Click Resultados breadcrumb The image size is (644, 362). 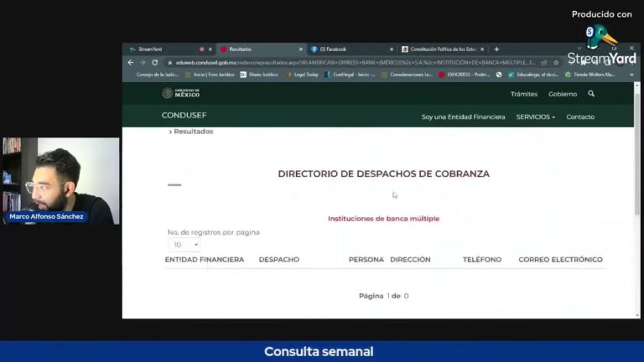pos(193,132)
